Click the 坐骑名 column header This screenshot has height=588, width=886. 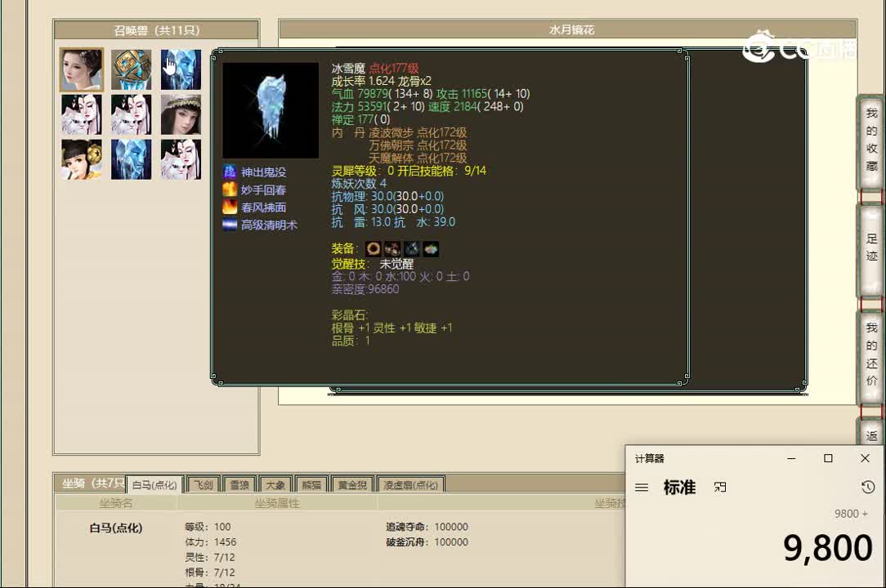click(x=116, y=503)
